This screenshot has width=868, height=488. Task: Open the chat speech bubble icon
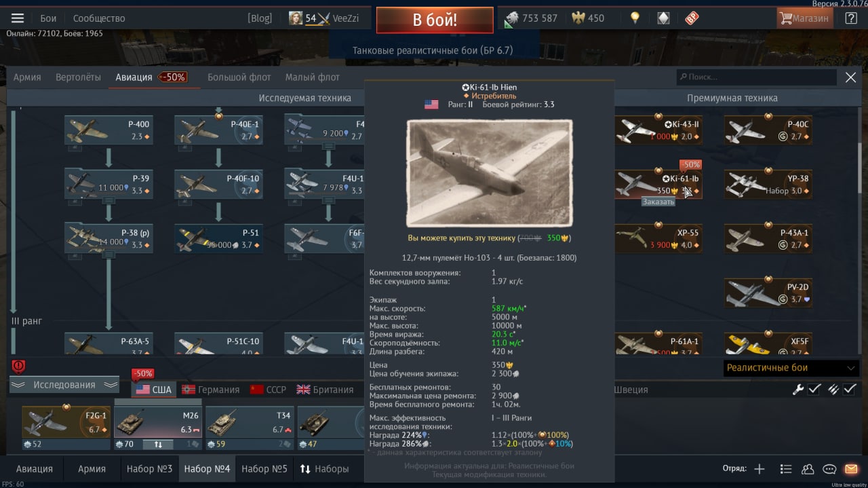(829, 469)
